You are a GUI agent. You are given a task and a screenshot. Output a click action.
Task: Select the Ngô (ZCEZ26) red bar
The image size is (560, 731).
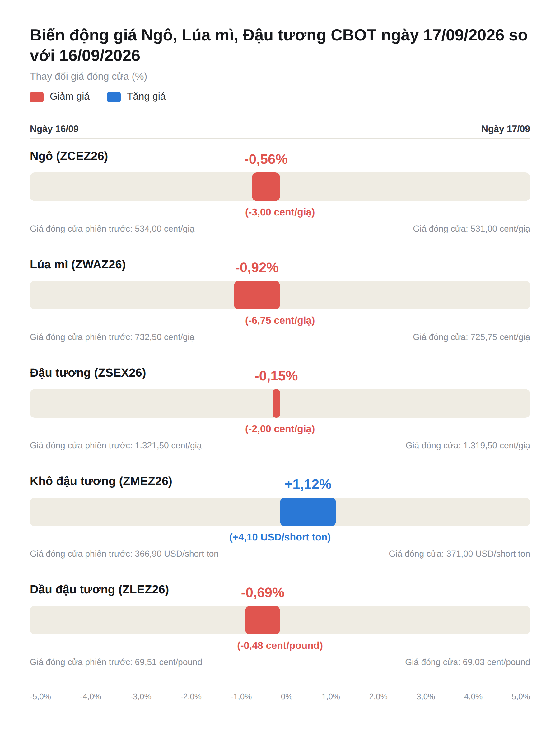266,187
